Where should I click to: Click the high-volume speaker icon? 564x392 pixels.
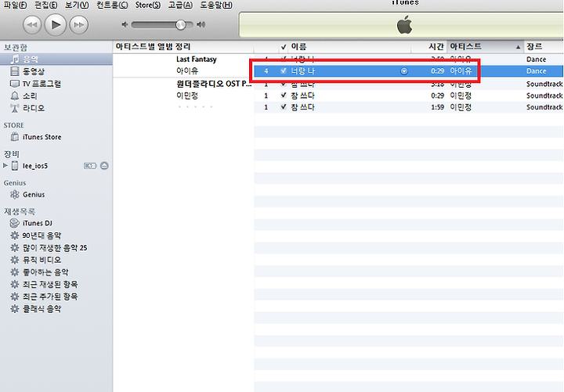pyautogui.click(x=201, y=24)
